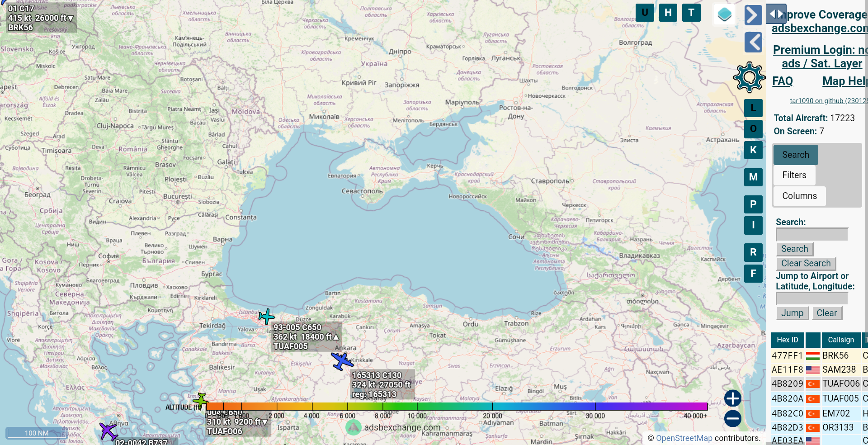
Task: Open adsbexchange.com link in sidebar
Action: 820,28
